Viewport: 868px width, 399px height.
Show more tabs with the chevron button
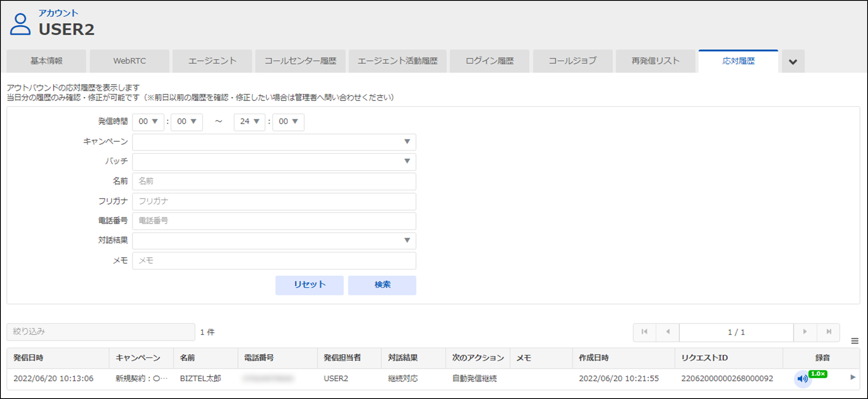coord(793,62)
